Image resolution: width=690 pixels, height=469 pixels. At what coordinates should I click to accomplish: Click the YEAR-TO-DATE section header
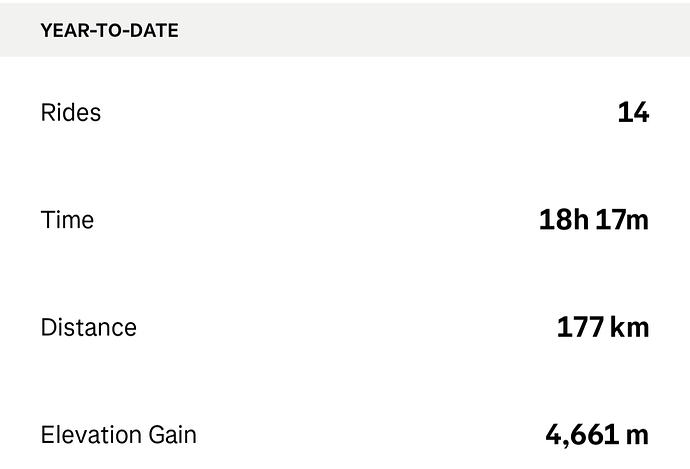(110, 30)
